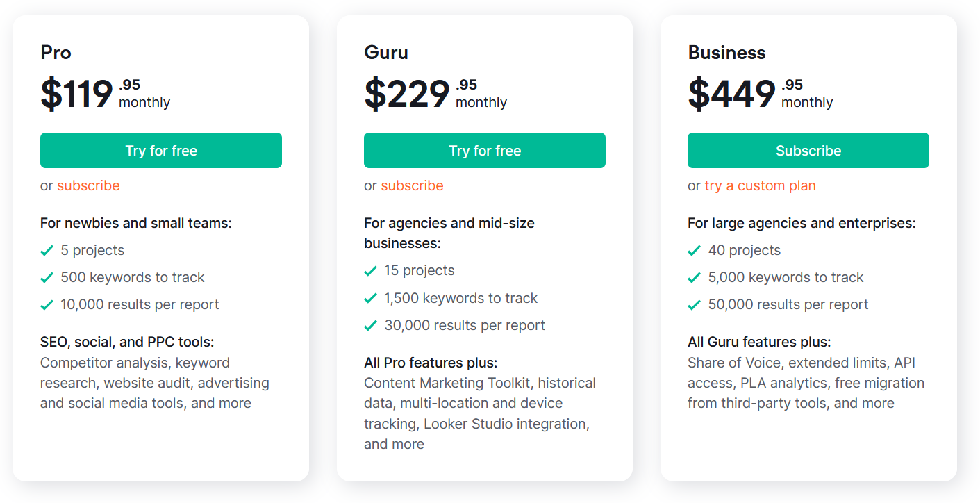980x503 pixels.
Task: Follow the Guru plan subscribe link
Action: click(x=412, y=185)
